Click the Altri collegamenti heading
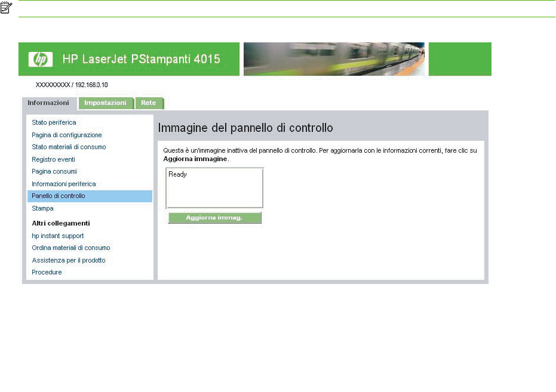This screenshot has height=392, width=556. 61,223
